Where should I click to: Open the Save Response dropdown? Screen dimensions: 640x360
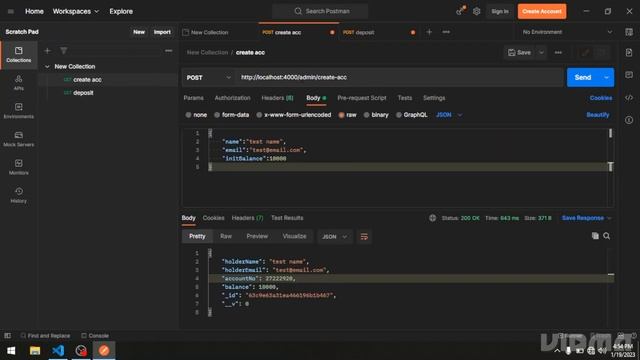pos(587,218)
